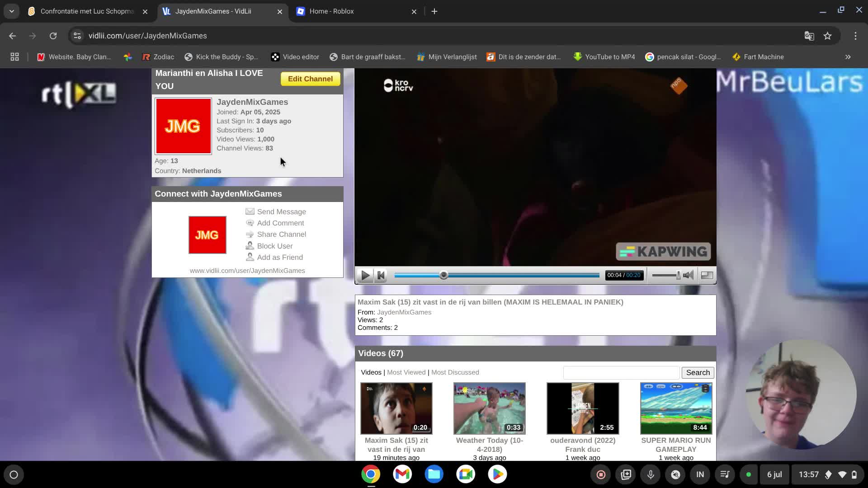
Task: Close the JaydenMixGames - VidLii tab
Action: tap(279, 12)
